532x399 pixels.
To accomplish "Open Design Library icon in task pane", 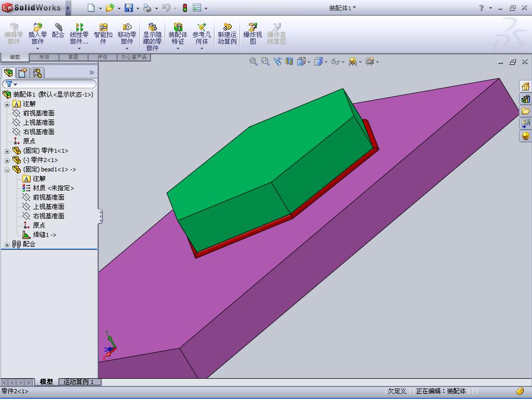I will click(x=525, y=99).
